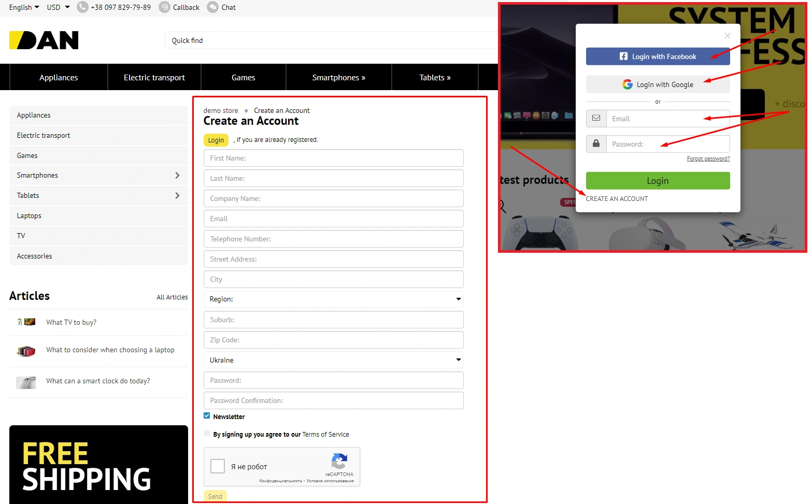The image size is (812, 504).
Task: Open the Smartphones top menu
Action: click(339, 77)
